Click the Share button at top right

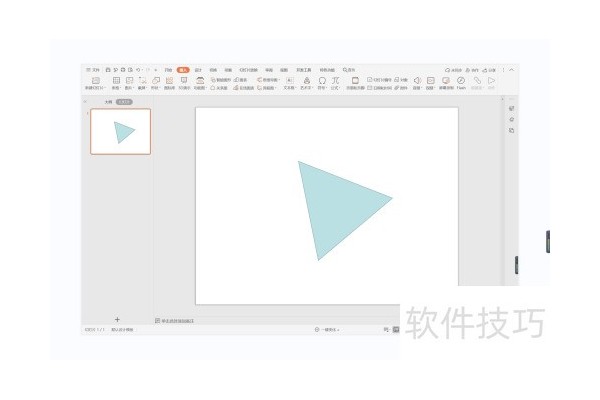pyautogui.click(x=489, y=70)
